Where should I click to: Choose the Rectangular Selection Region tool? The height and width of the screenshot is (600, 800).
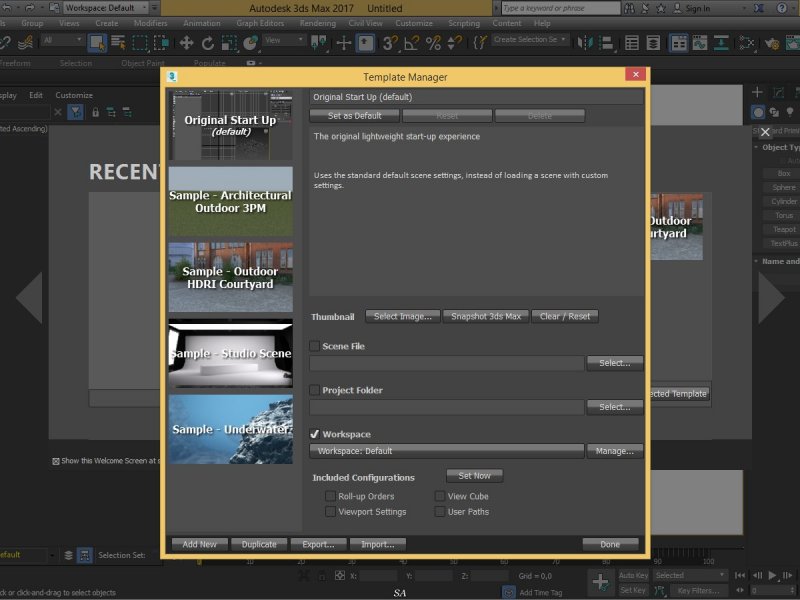[x=139, y=43]
